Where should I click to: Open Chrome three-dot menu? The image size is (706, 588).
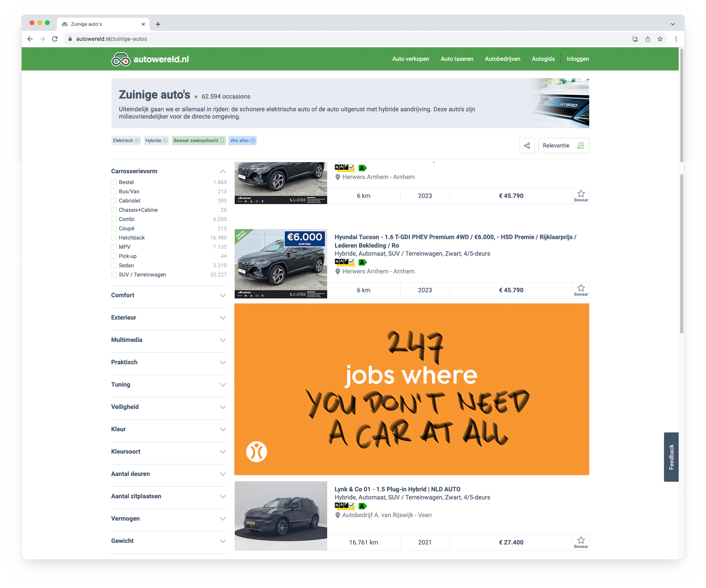coord(676,39)
